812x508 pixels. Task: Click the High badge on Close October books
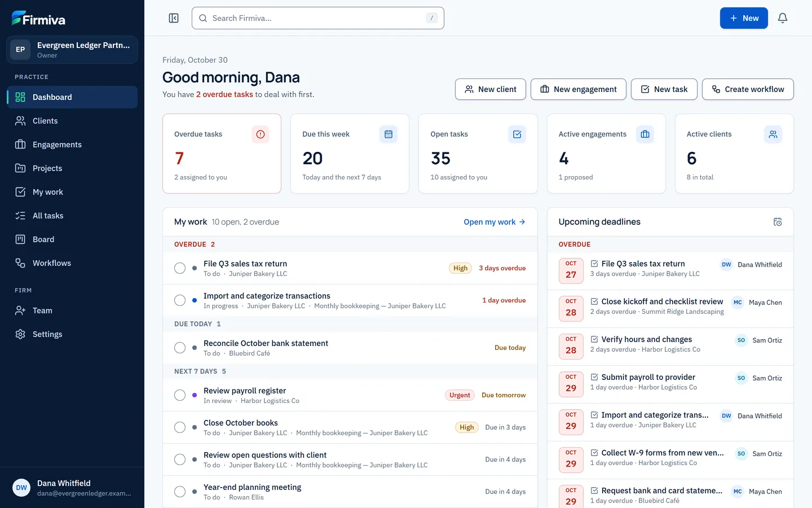(x=467, y=427)
